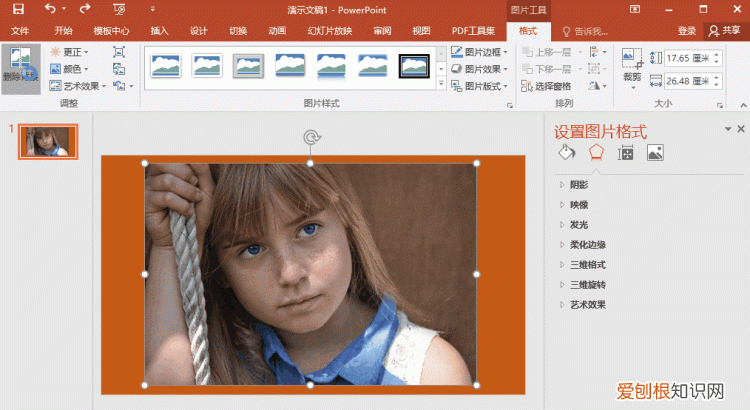Expand the 柔化边缘 (Soft Edges) section
The image size is (750, 410).
[587, 244]
